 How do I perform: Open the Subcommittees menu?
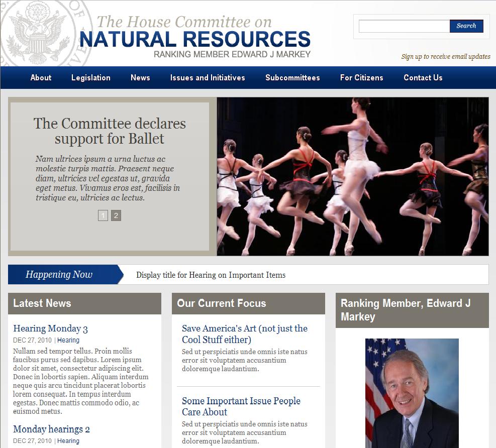(292, 78)
